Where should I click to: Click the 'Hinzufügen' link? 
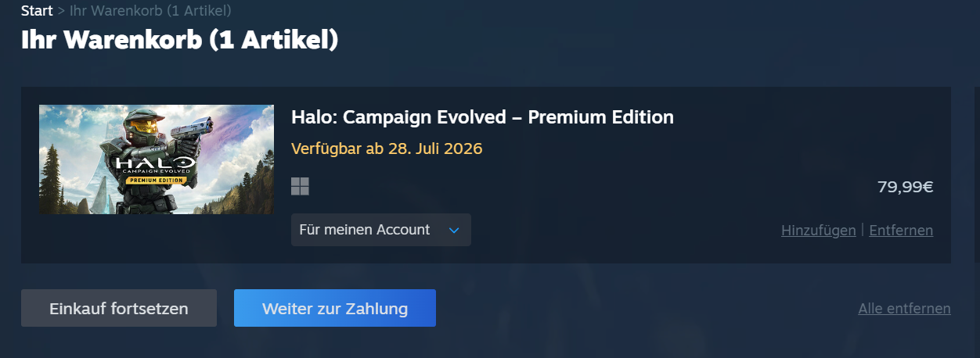[x=819, y=231]
